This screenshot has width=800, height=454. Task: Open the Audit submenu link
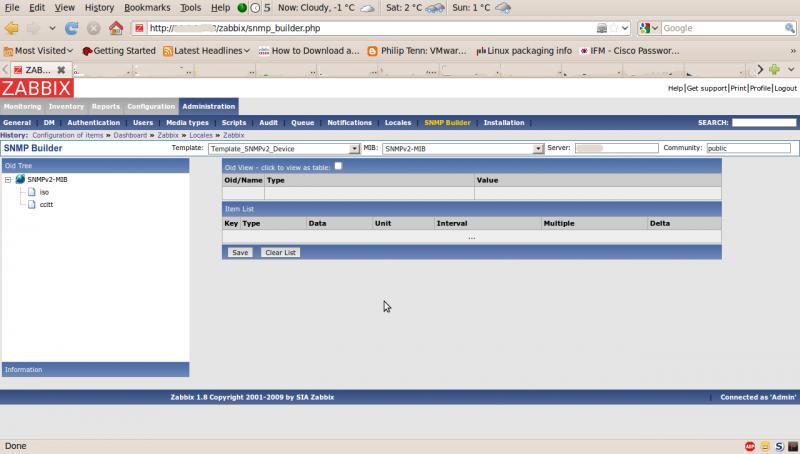[268, 122]
